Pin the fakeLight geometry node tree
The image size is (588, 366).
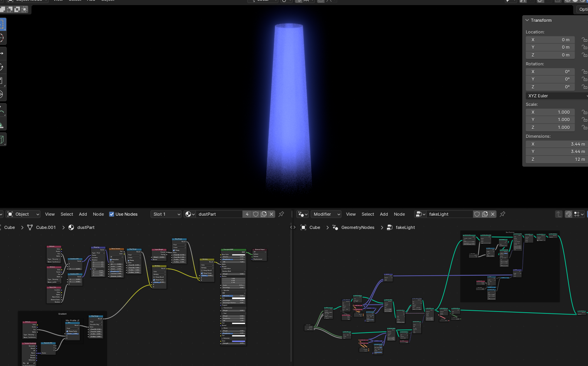502,214
